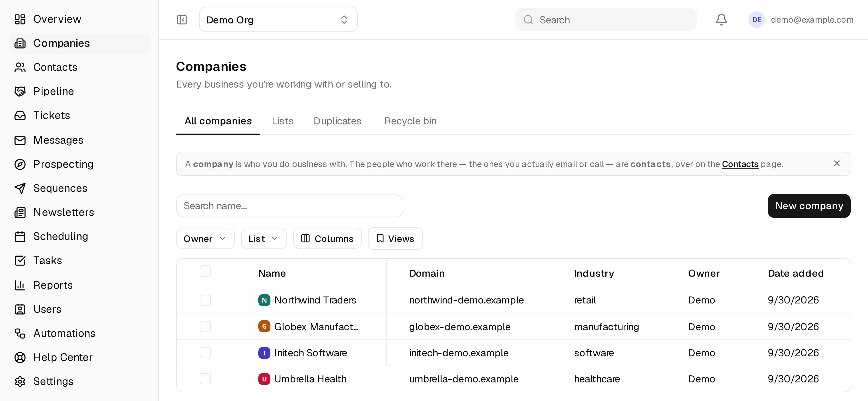Switch to the Recycle bin tab
Image resolution: width=868 pixels, height=401 pixels.
coord(410,121)
